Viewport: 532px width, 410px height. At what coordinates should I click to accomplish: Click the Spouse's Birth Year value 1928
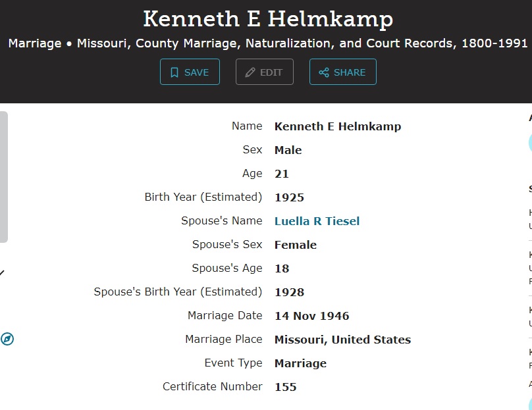289,292
